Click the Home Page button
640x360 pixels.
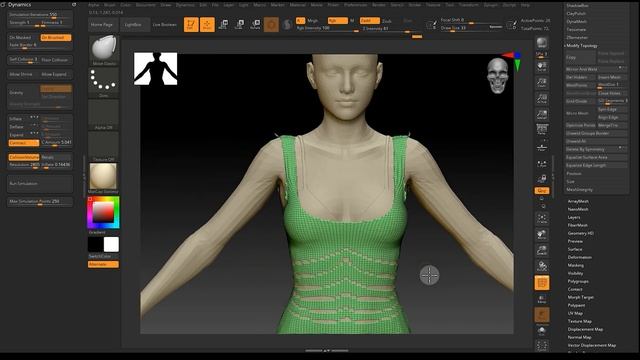(102, 24)
